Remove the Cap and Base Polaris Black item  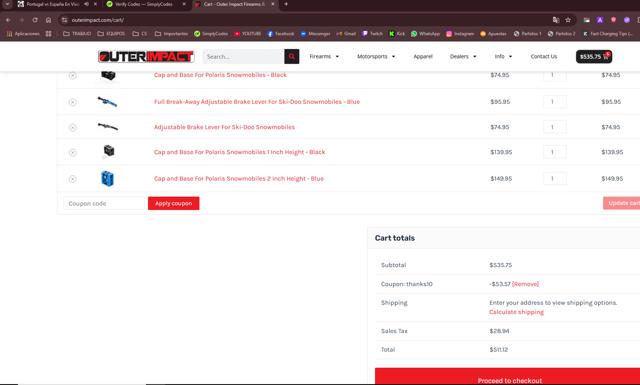tap(72, 75)
